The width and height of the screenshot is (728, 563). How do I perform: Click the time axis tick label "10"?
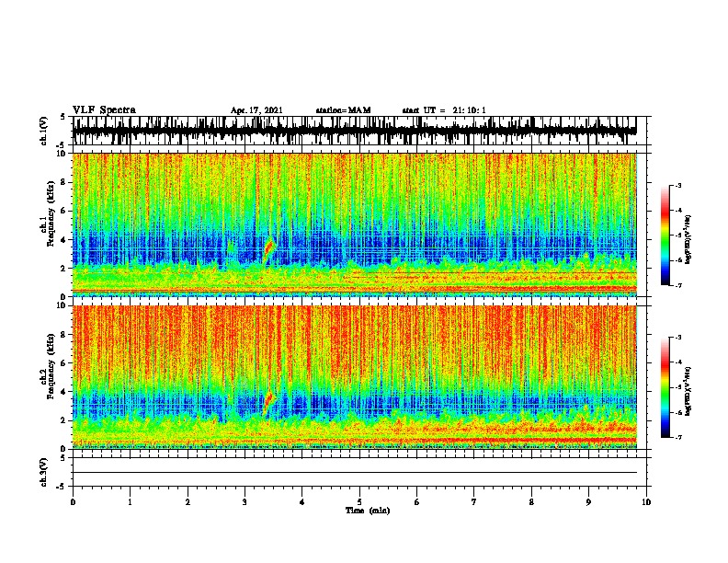pyautogui.click(x=646, y=502)
